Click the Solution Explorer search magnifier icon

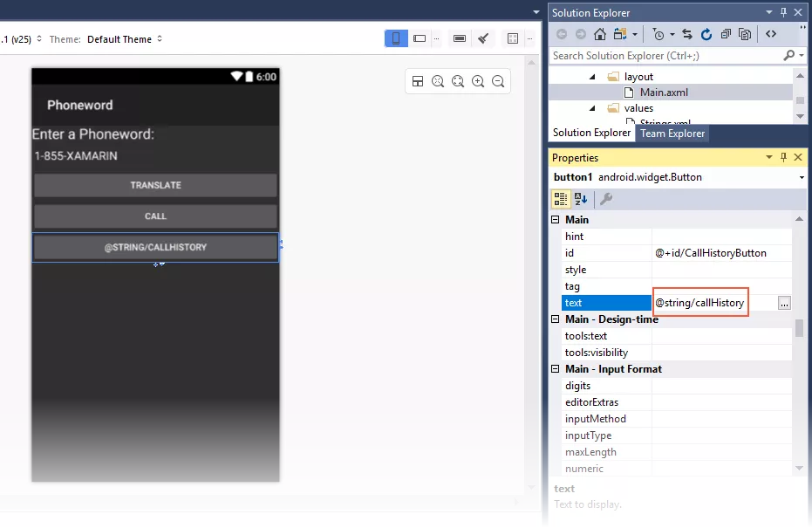pos(788,55)
